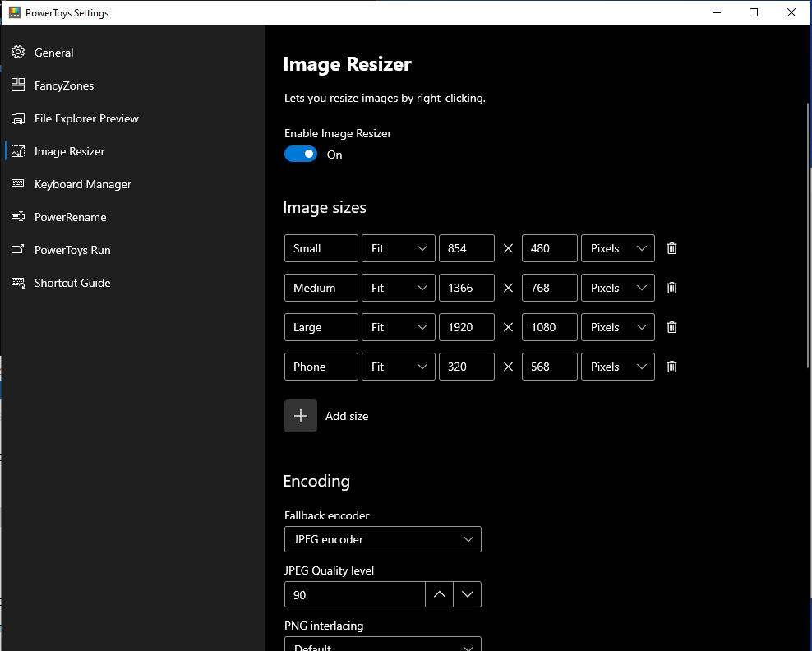Open the PNG interlacing Default dropdown

(x=383, y=644)
